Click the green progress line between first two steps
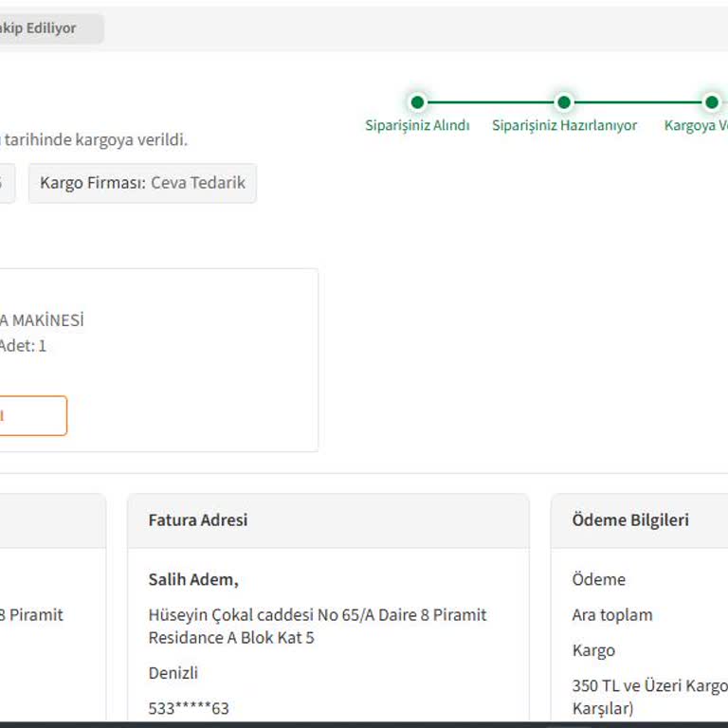This screenshot has width=728, height=728. click(490, 102)
